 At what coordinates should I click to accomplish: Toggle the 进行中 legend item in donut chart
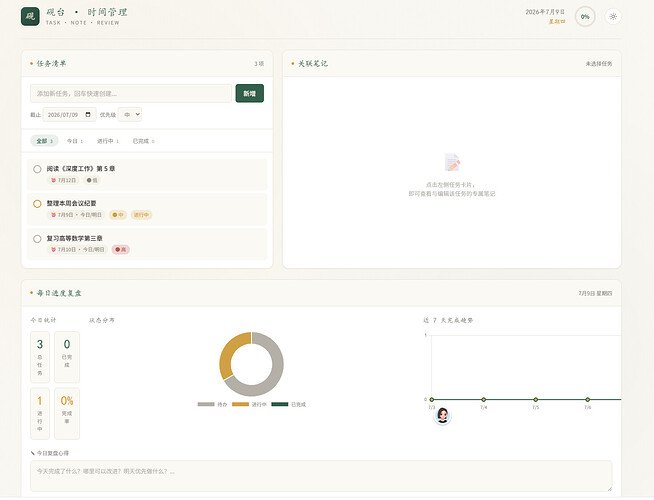[x=249, y=404]
